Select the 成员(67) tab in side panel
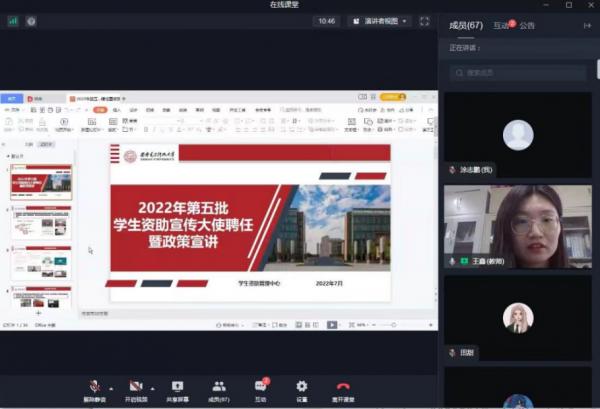This screenshot has width=600, height=409. point(466,26)
